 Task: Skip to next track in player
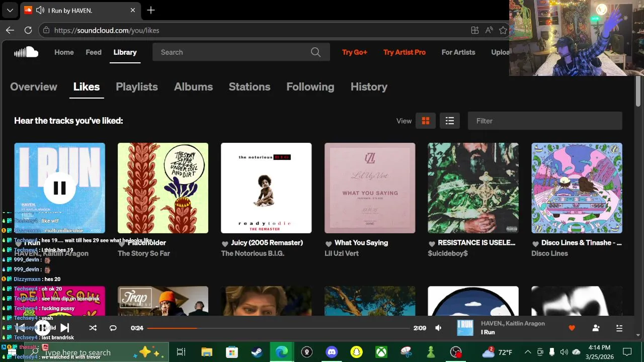64,328
